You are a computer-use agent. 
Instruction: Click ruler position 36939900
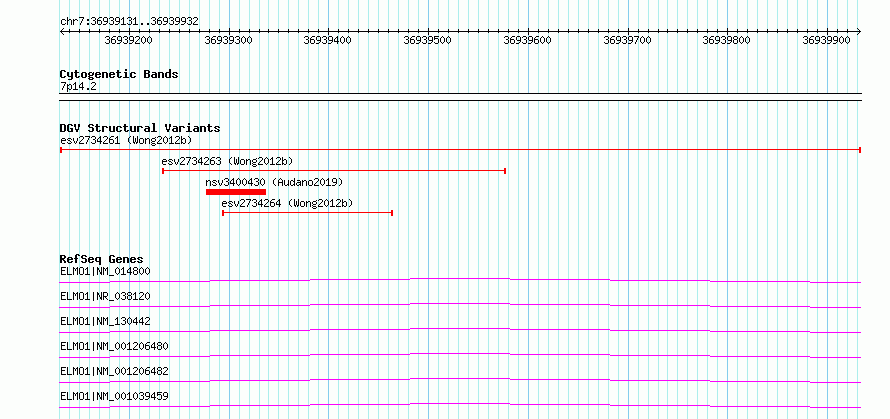tap(827, 40)
